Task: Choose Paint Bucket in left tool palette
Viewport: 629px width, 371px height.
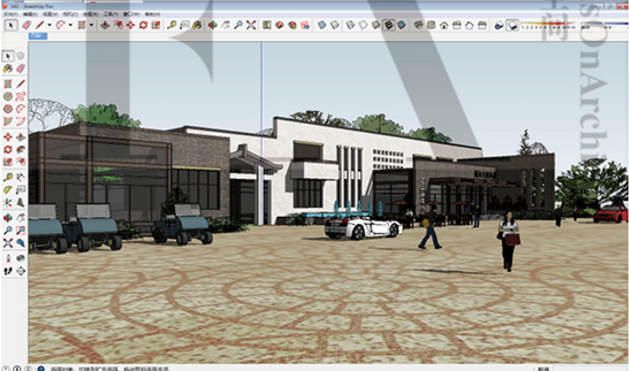Action: tap(8, 69)
